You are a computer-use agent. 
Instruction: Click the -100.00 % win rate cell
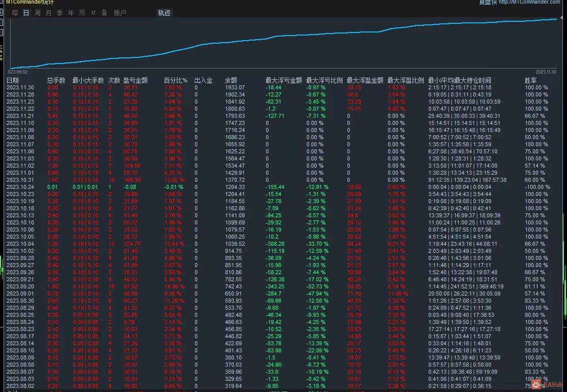pos(538,187)
